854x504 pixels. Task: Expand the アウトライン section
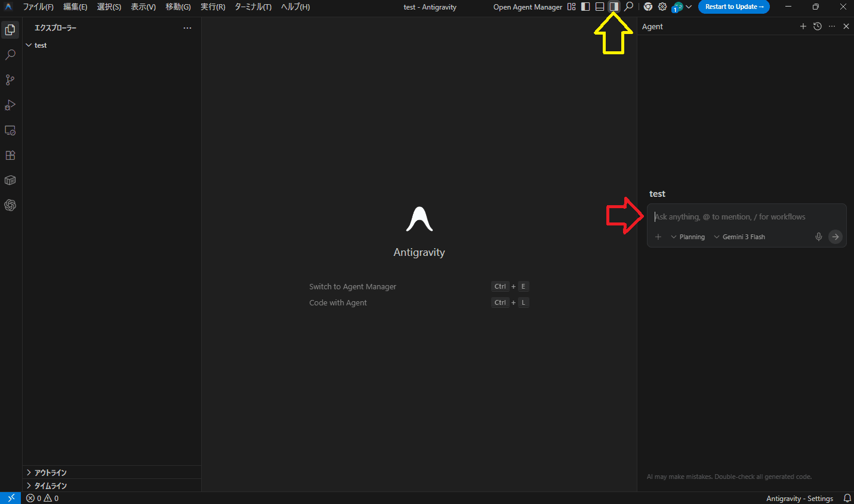click(51, 472)
